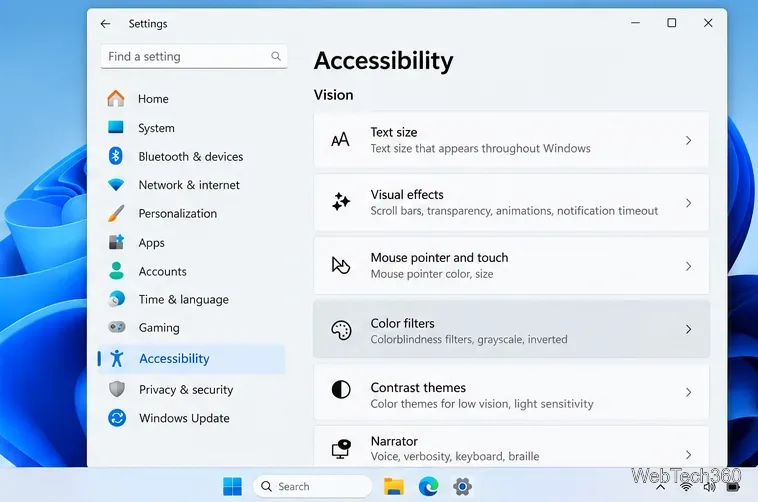Select Privacy & security label
758x502 pixels.
point(186,389)
